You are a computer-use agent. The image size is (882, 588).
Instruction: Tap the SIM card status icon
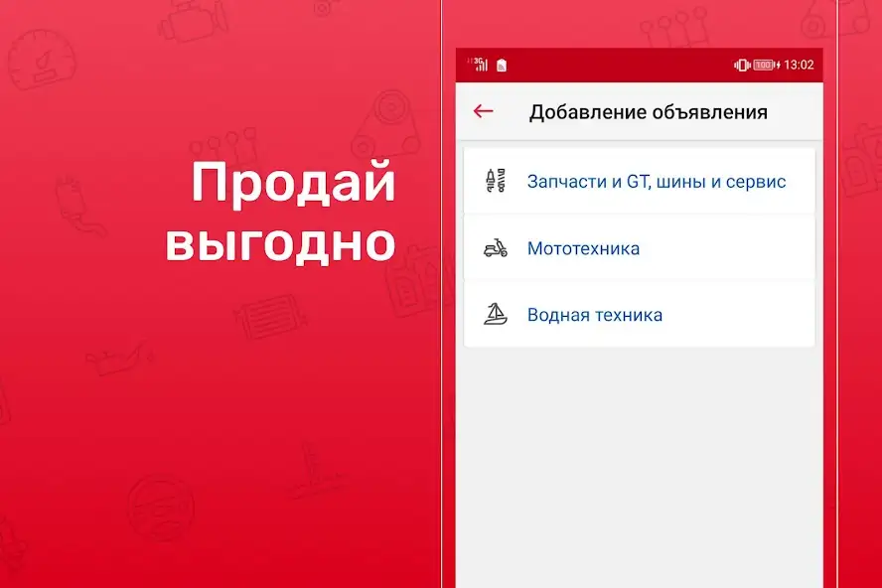click(x=502, y=66)
